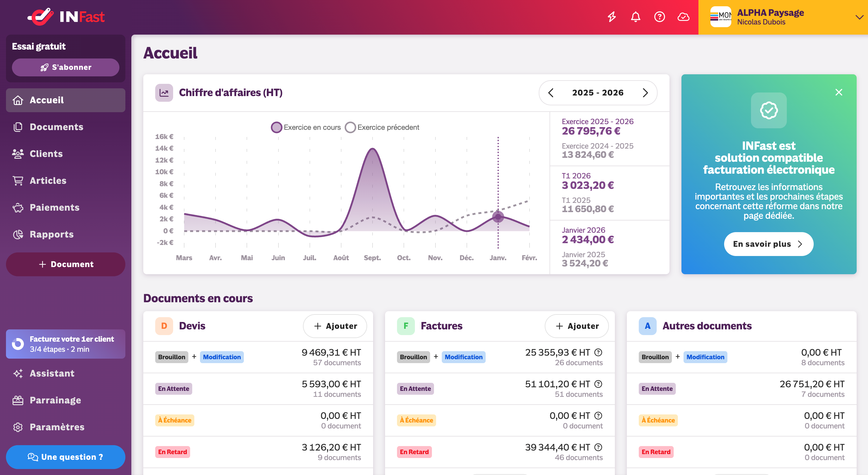Click the cloud sync icon in header

(683, 17)
